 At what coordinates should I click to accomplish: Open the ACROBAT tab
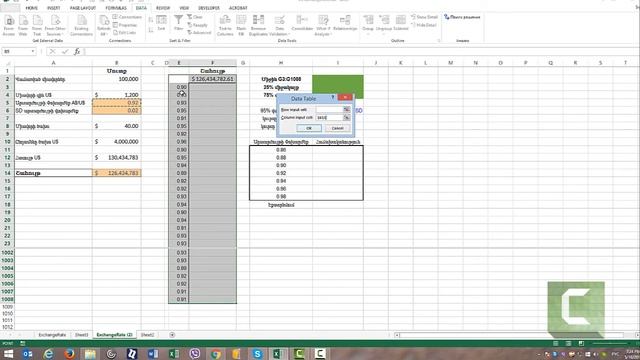click(x=238, y=8)
